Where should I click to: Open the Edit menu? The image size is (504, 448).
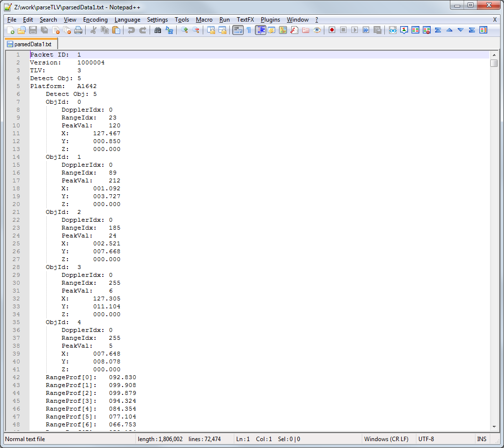(x=28, y=20)
